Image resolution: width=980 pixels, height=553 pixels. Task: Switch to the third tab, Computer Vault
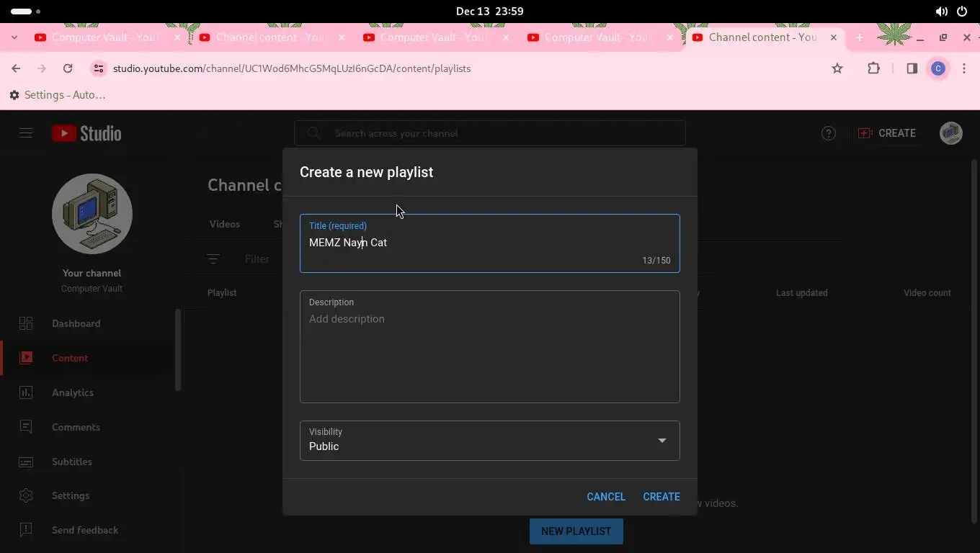click(x=435, y=37)
